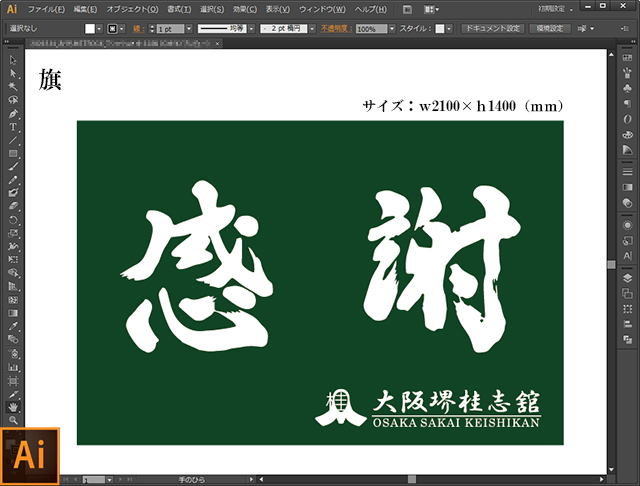
Task: Expand the opacity 100% dropdown
Action: [390, 29]
